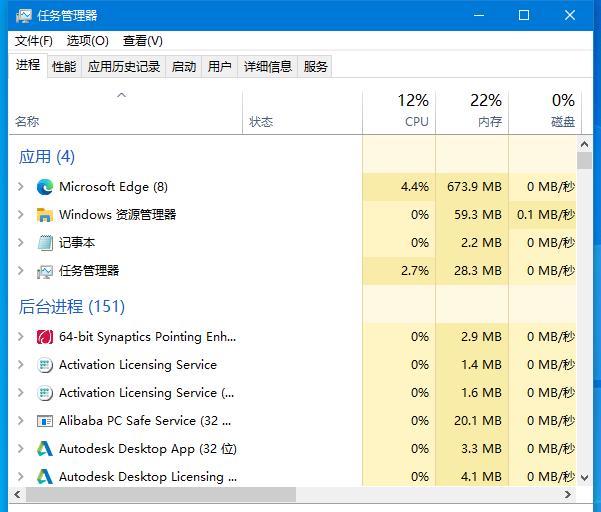Expand the first Activation Licensing Service row

click(x=21, y=365)
